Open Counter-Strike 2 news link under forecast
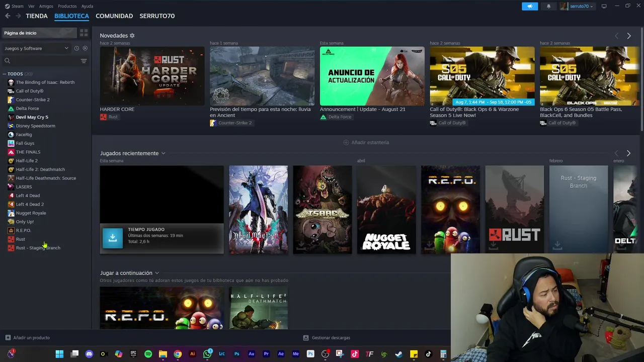The image size is (644, 362). tap(231, 123)
